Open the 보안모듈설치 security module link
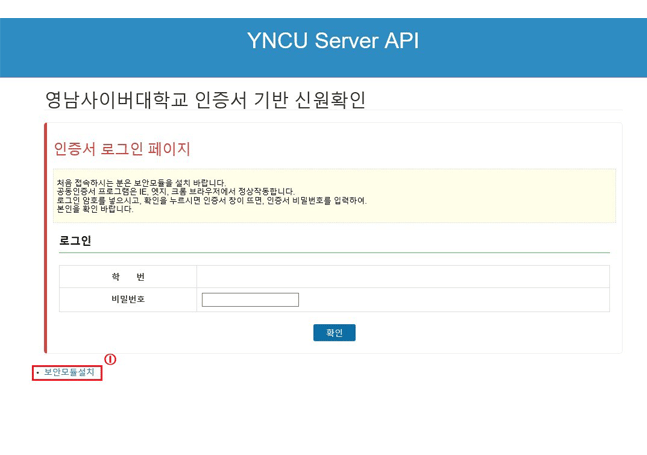This screenshot has width=647, height=455. click(69, 372)
